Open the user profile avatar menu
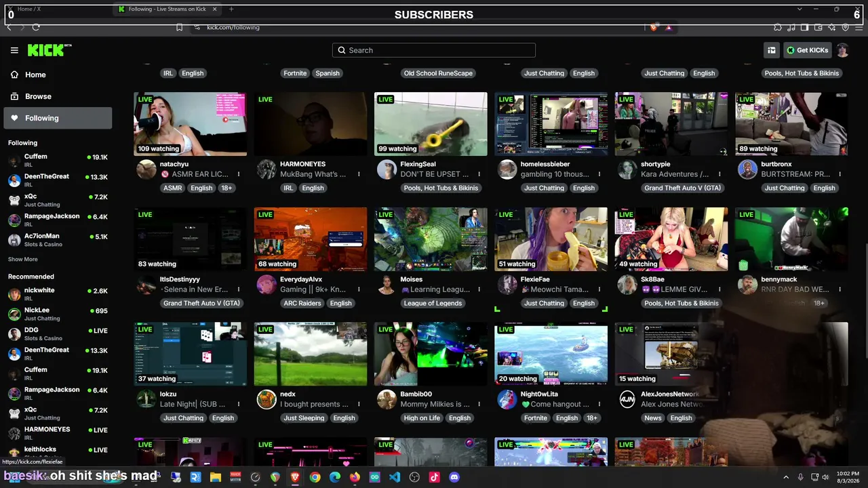This screenshot has width=868, height=488. pyautogui.click(x=842, y=50)
